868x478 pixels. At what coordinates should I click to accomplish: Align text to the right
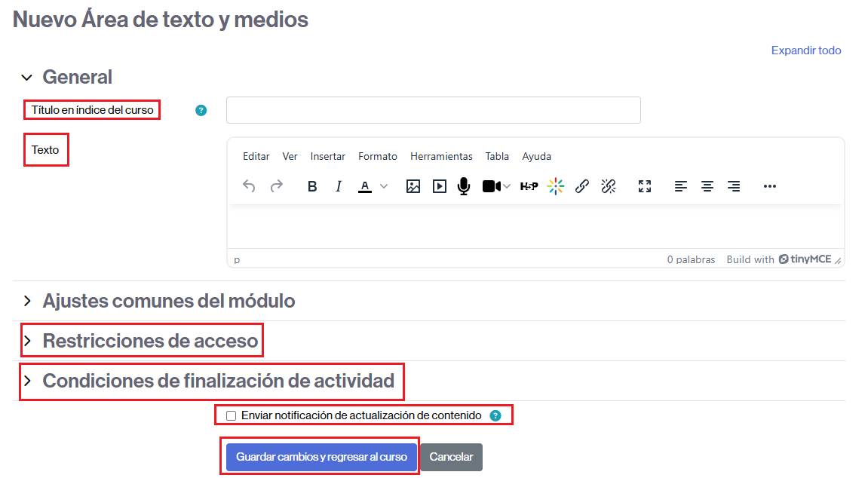pyautogui.click(x=734, y=186)
